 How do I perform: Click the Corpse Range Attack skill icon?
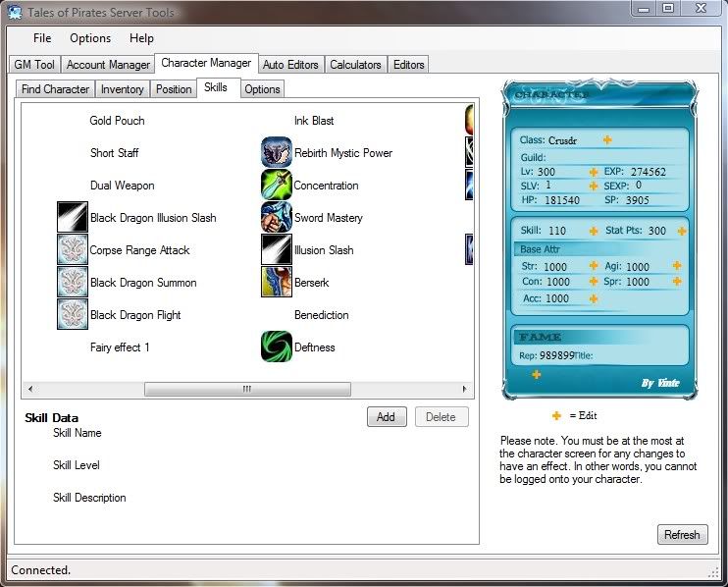coord(74,249)
